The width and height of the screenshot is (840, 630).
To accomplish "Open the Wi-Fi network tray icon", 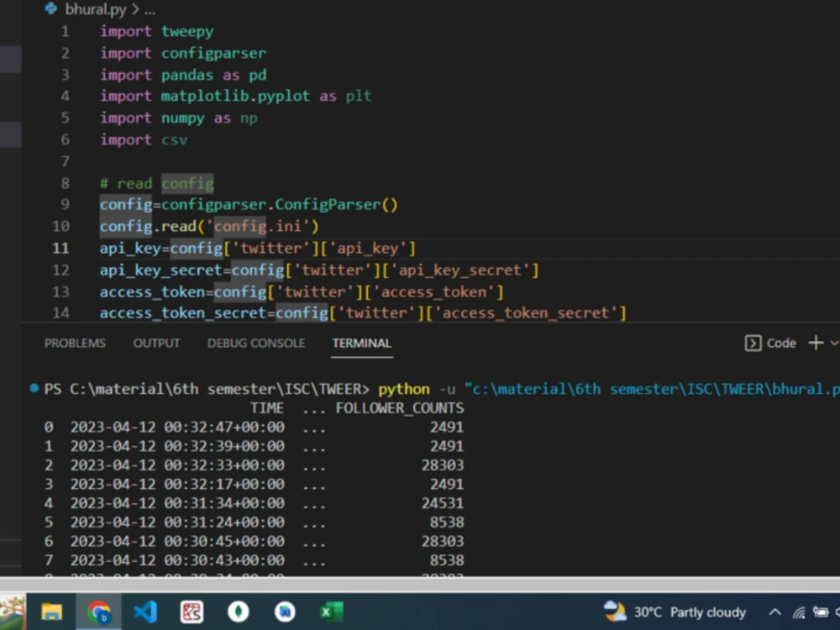I will [x=799, y=612].
